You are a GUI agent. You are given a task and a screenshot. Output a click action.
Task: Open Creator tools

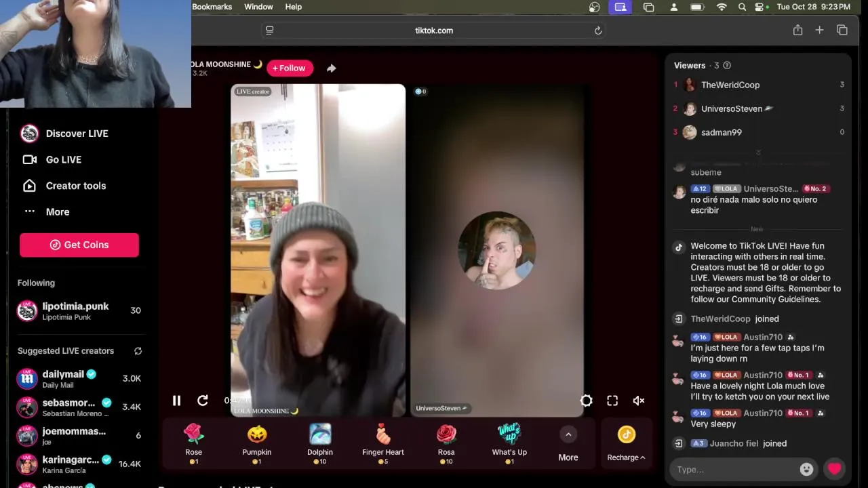tap(64, 186)
